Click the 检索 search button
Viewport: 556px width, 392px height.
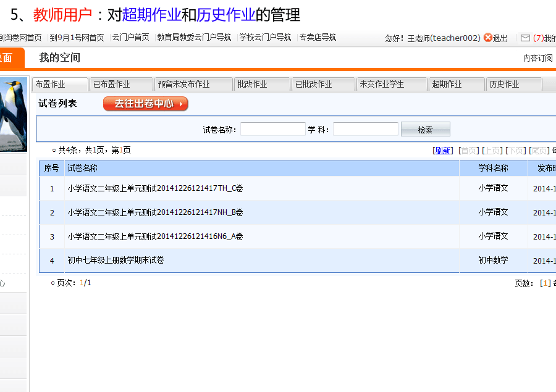(425, 130)
